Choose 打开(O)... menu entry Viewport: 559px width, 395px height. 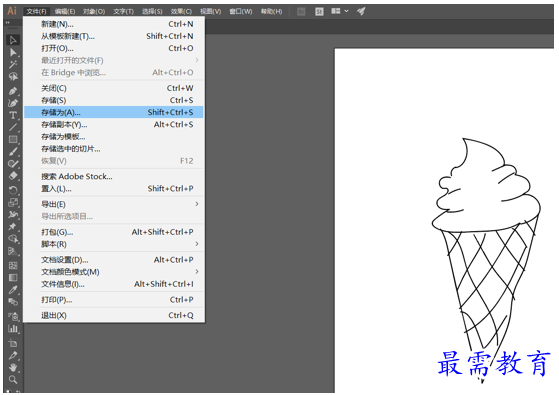pyautogui.click(x=114, y=48)
